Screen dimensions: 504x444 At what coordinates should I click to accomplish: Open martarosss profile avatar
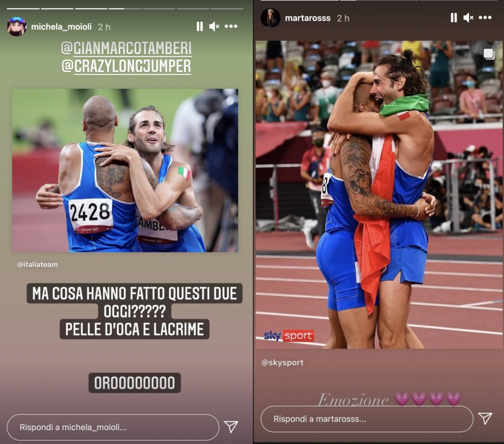click(x=270, y=18)
